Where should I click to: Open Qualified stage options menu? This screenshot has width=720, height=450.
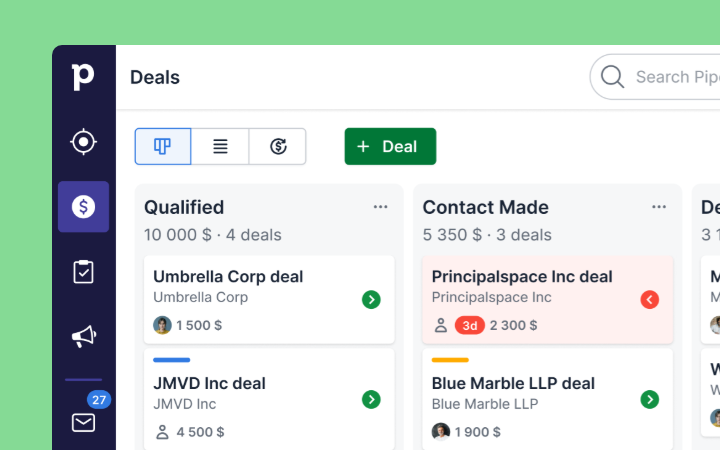(380, 207)
